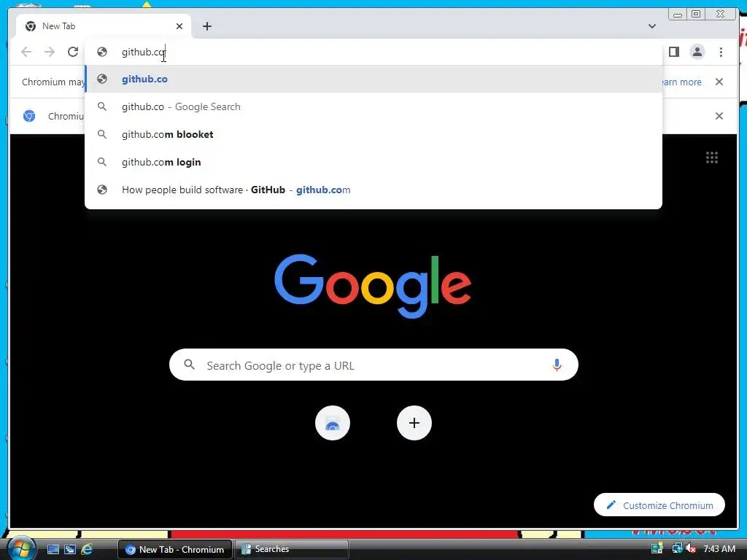Select the New Tab browser tab
Screen dimensions: 747x560
pyautogui.click(x=104, y=26)
